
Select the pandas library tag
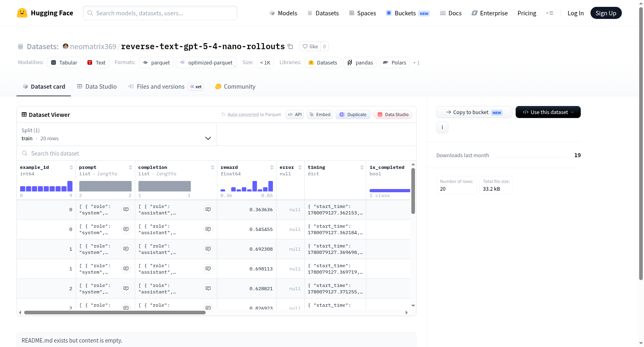pyautogui.click(x=360, y=62)
